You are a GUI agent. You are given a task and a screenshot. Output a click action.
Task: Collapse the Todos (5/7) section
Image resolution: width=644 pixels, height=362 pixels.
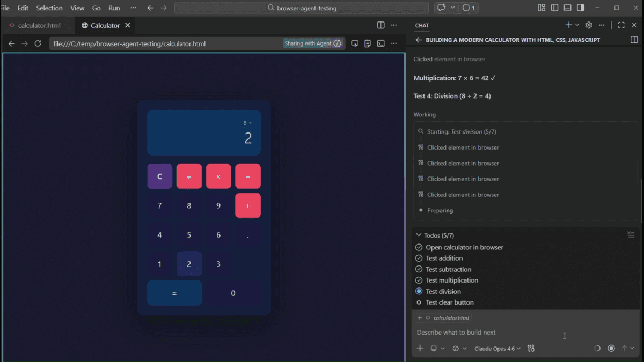point(419,235)
